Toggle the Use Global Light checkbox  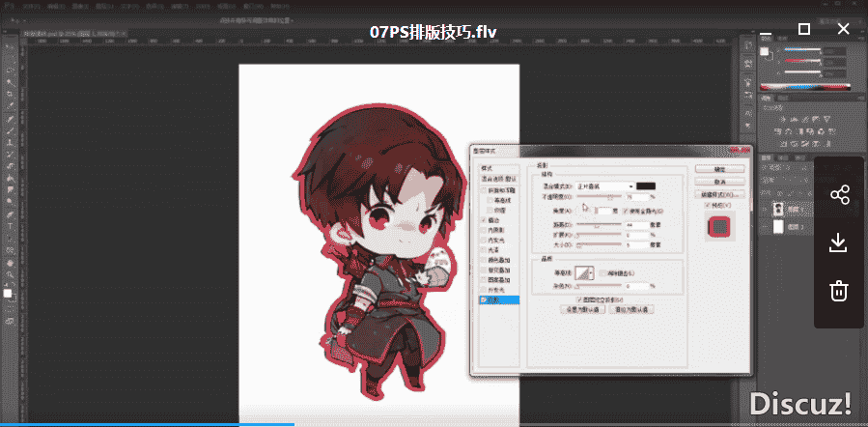[x=626, y=211]
